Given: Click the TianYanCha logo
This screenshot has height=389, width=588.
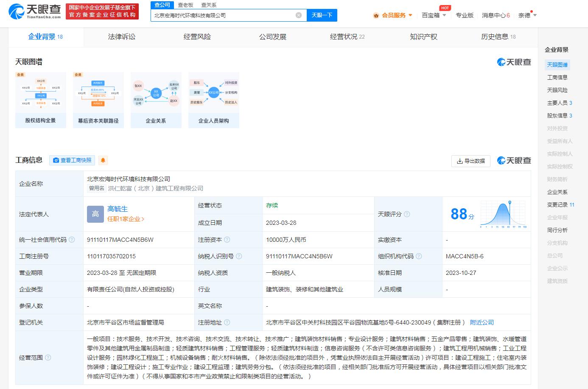Looking at the screenshot, I should tap(35, 11).
